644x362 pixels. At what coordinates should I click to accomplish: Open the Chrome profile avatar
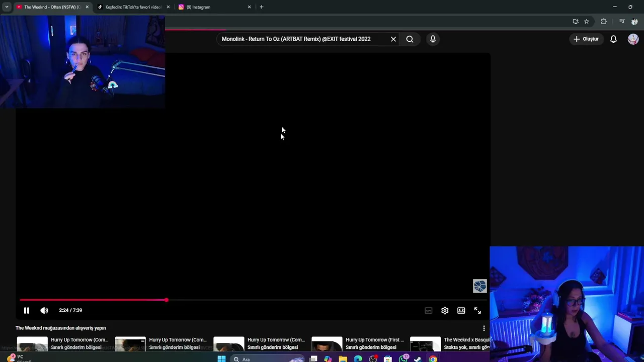point(634,22)
